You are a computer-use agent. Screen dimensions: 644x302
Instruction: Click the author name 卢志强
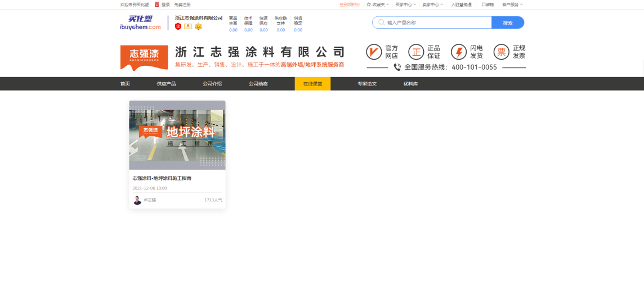pos(150,200)
